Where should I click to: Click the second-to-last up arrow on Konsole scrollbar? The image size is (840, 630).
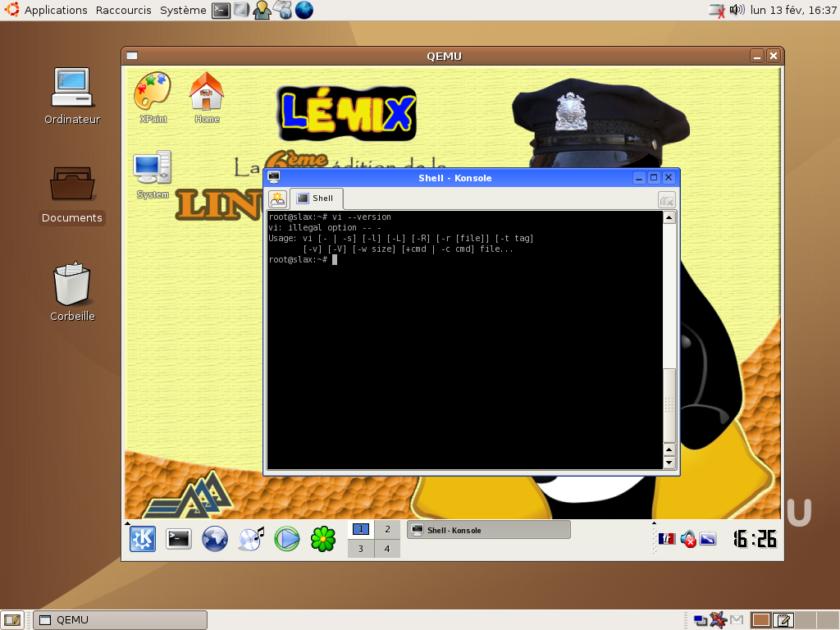(669, 450)
